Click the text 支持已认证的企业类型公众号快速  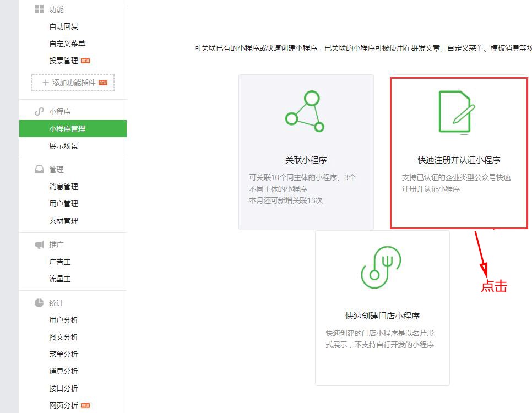457,177
